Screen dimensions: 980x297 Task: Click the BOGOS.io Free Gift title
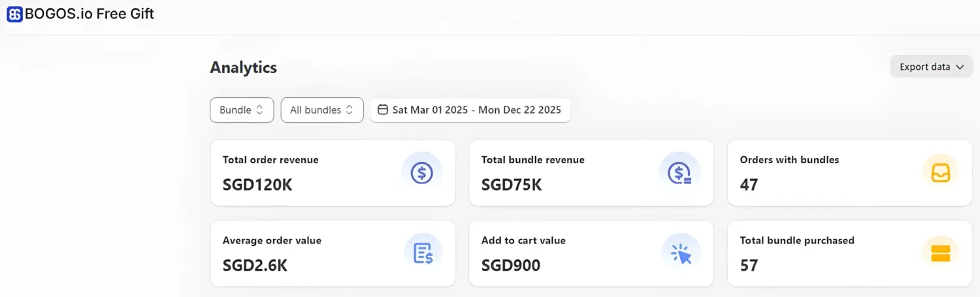[90, 14]
